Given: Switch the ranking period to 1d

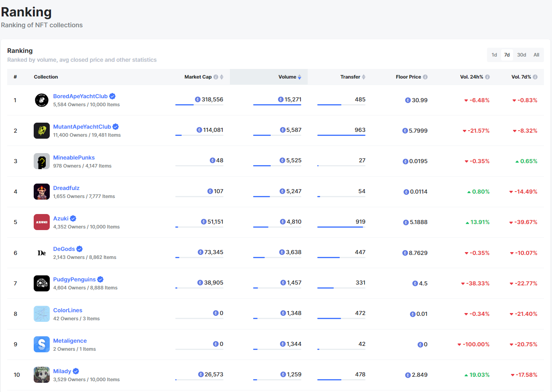Looking at the screenshot, I should (494, 55).
